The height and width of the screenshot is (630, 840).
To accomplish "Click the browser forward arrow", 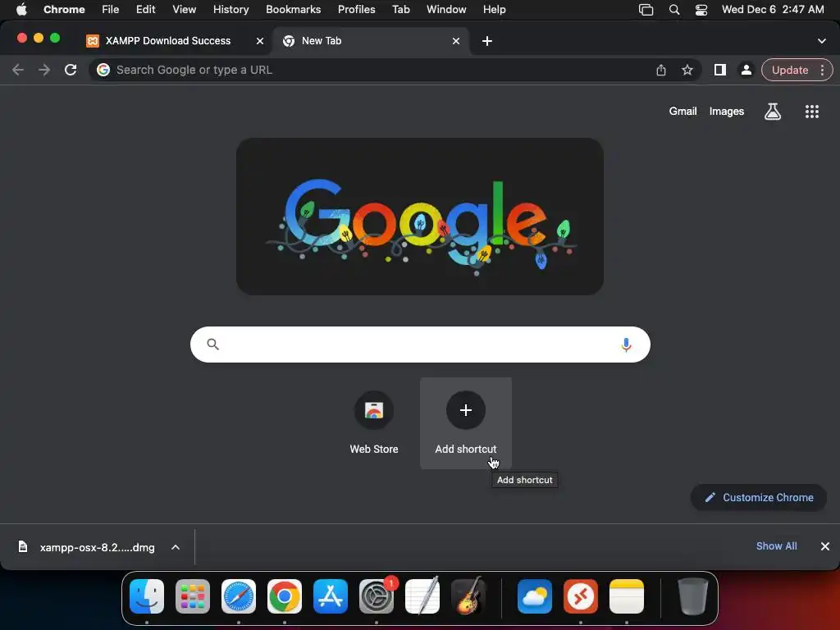I will 44,70.
